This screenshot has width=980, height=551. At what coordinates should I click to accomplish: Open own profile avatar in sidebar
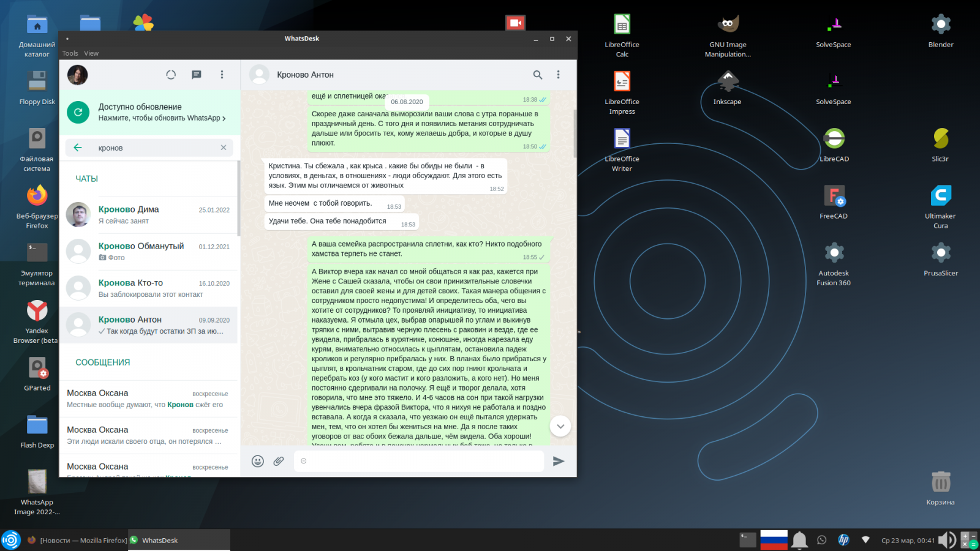tap(78, 75)
